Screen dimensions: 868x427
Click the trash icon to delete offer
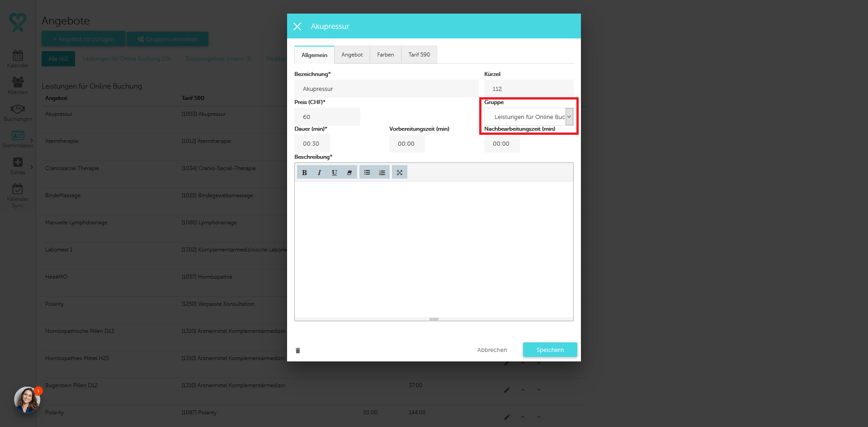298,351
